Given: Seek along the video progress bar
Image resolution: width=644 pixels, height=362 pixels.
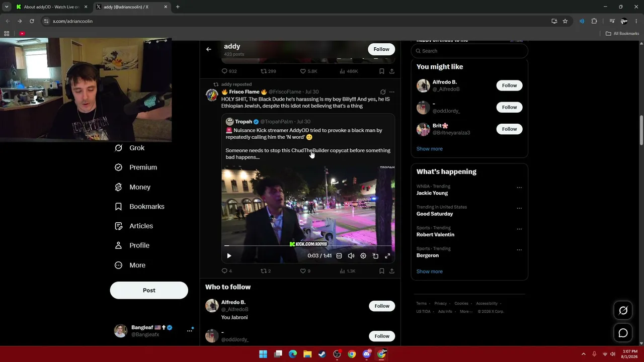Looking at the screenshot, I should (x=308, y=246).
